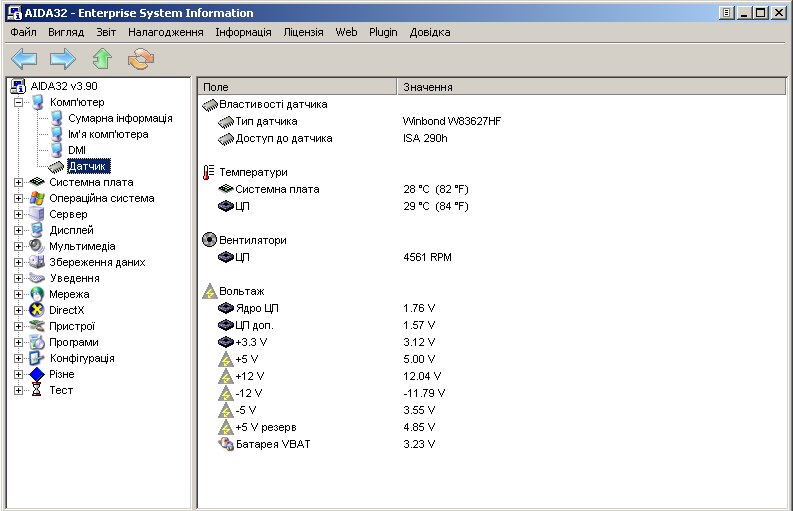Click the Збереження даних storage icon
This screenshot has width=793, height=511.
(x=37, y=262)
